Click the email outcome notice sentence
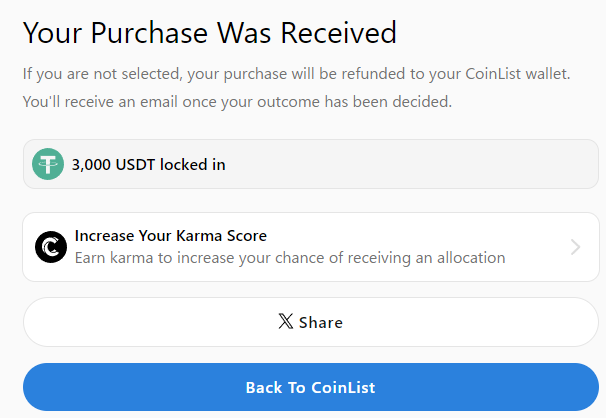 point(237,102)
